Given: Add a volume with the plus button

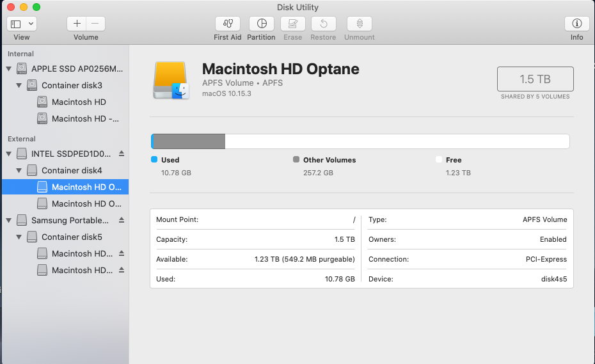Looking at the screenshot, I should [x=77, y=24].
